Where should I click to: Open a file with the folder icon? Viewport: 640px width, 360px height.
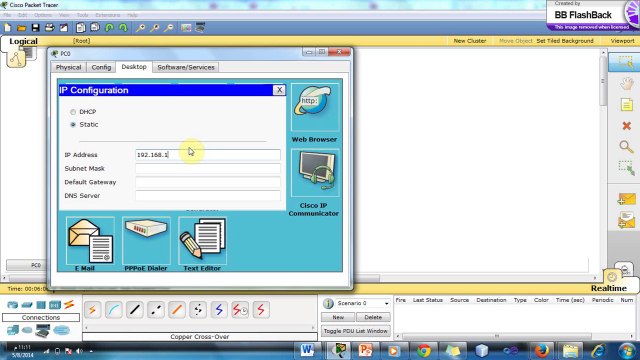pyautogui.click(x=21, y=28)
